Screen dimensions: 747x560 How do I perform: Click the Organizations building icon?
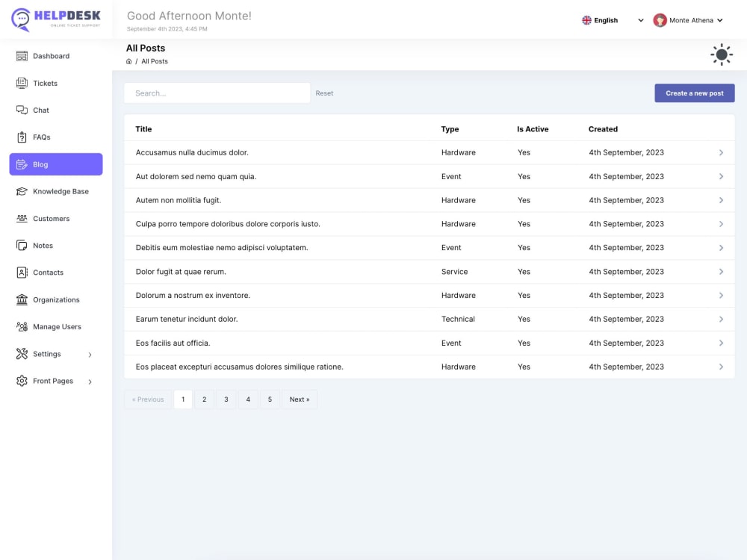click(x=22, y=299)
